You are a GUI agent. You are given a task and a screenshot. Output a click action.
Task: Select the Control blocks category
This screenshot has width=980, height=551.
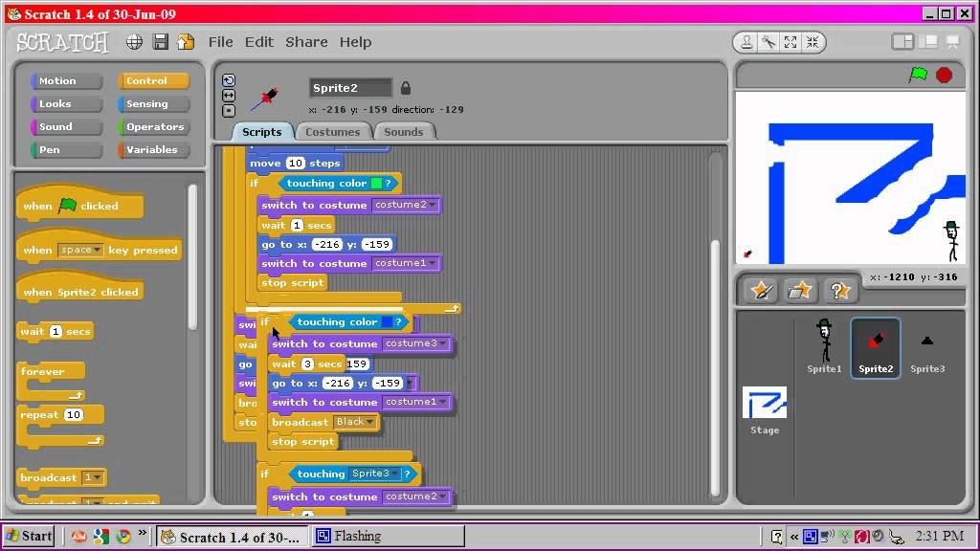tap(154, 80)
